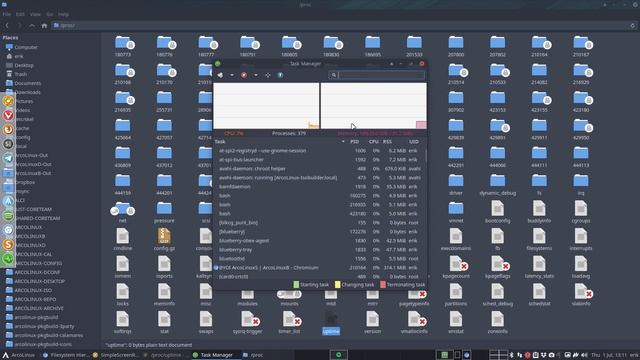Open the Edit menu in file manager
The height and width of the screenshot is (360, 640).
20,14
